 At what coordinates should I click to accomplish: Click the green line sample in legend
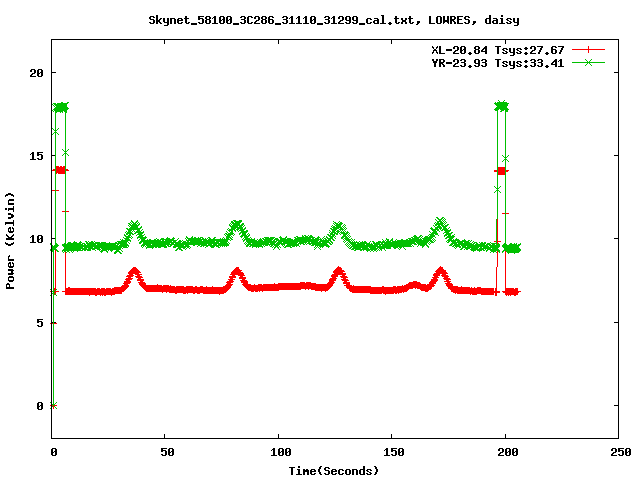(x=590, y=62)
